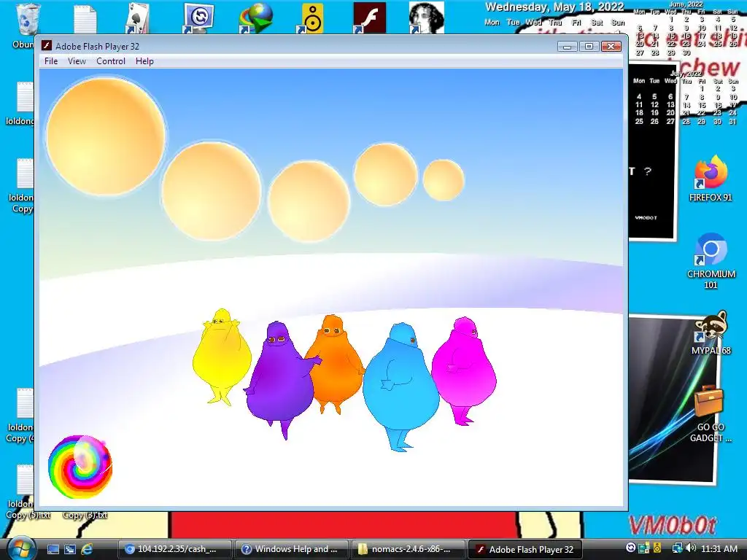
Task: Click the blue blob character
Action: (x=401, y=386)
